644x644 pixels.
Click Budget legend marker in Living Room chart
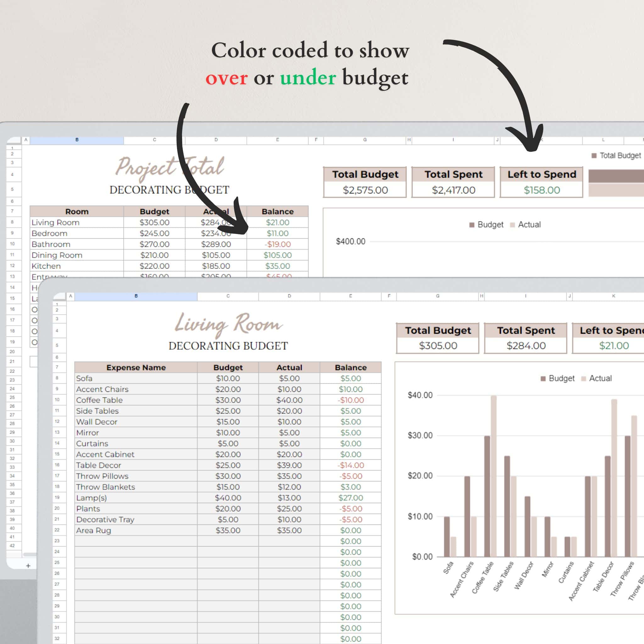pyautogui.click(x=543, y=379)
